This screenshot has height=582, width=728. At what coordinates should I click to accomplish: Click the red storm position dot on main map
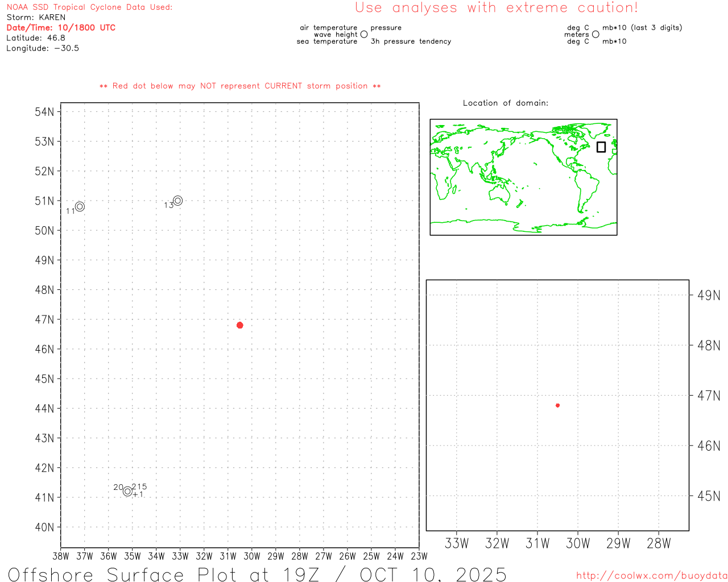[x=239, y=325]
